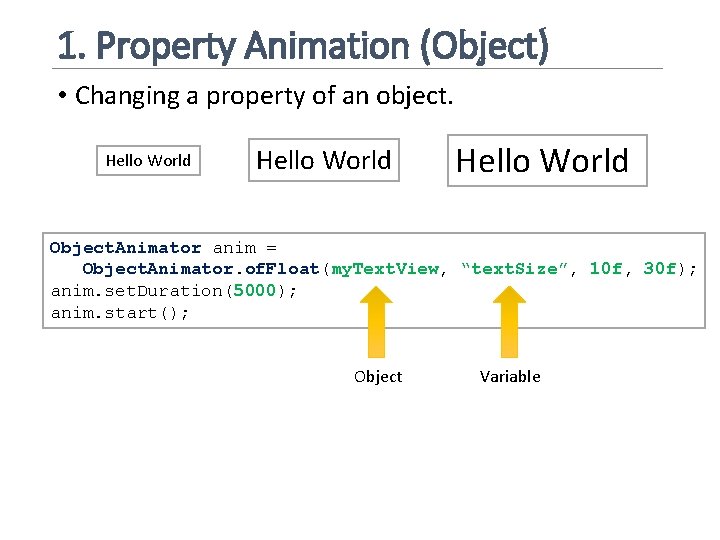Image resolution: width=720 pixels, height=540 pixels.
Task: Click the largest 'Hello World' text box
Action: click(547, 160)
